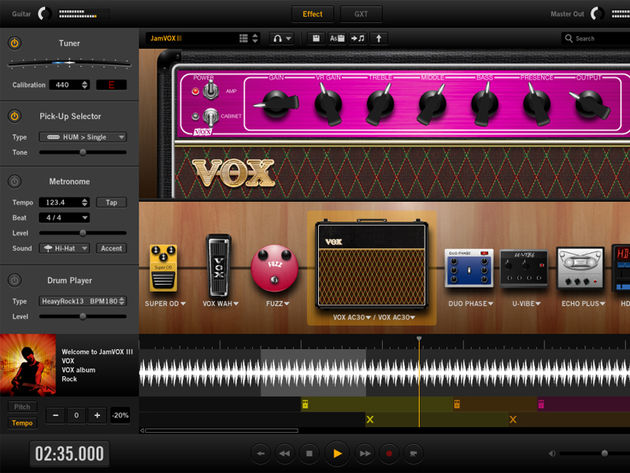Click the timeline horizontal scrollbar
630x473 pixels.
point(222,430)
